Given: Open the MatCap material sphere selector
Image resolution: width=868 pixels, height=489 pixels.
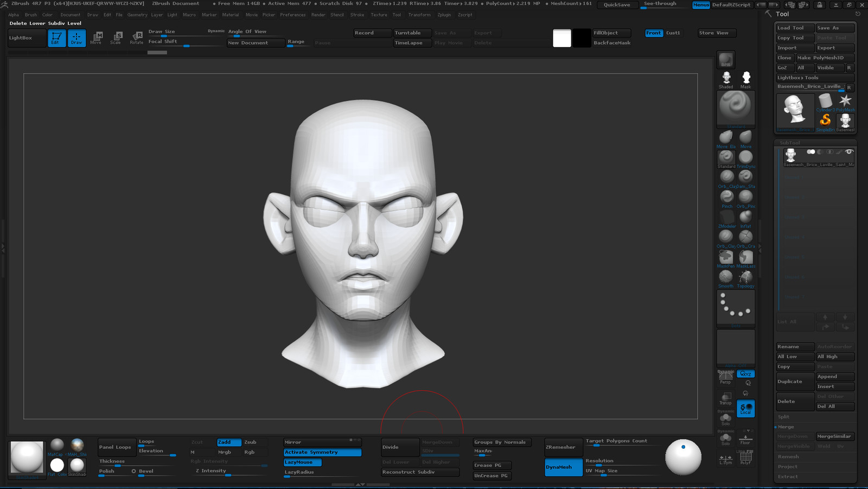Looking at the screenshot, I should point(57,447).
